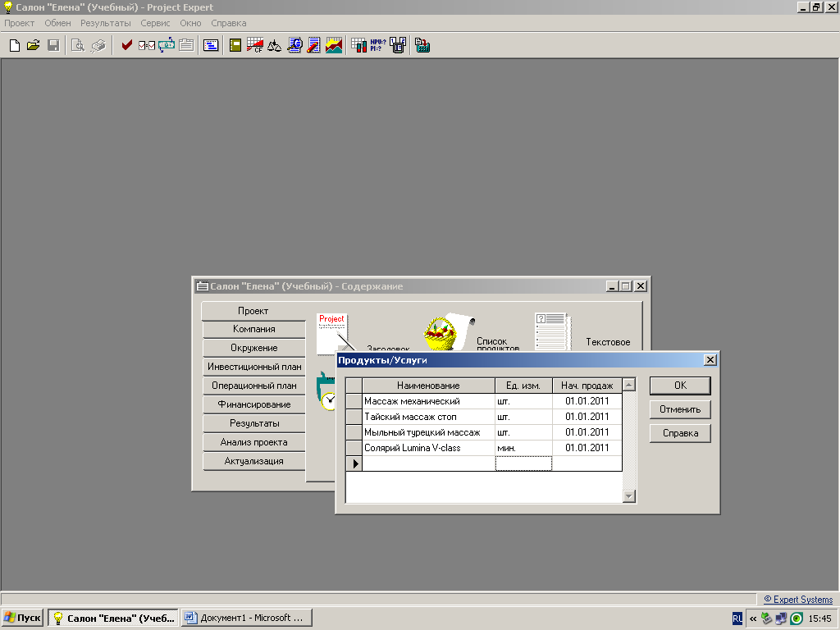
Task: Open the Справка menu
Action: coord(229,23)
